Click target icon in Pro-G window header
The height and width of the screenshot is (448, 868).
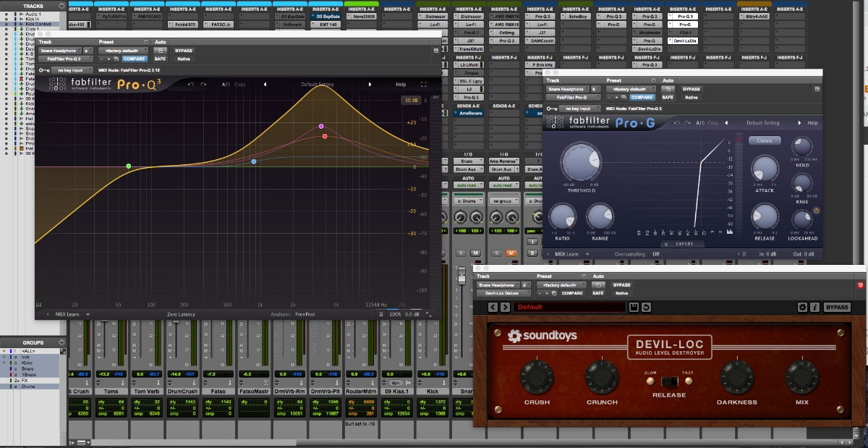point(817,89)
